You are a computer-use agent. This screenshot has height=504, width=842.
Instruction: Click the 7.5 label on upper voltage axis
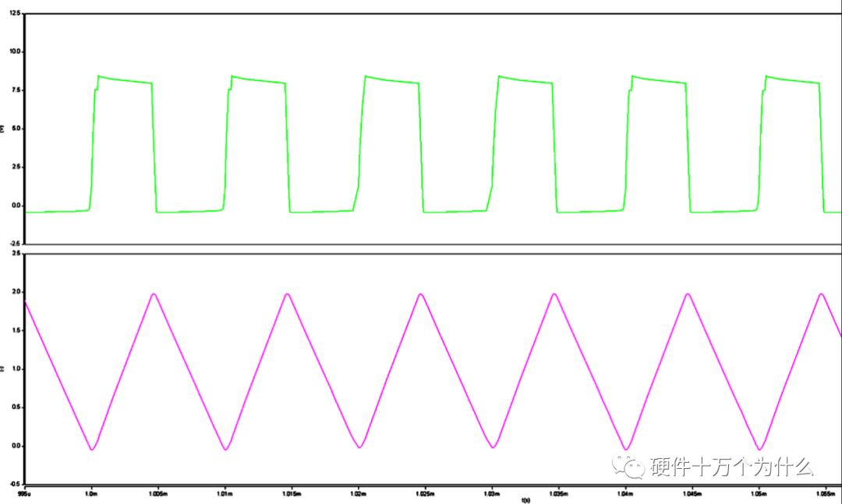[x=16, y=90]
